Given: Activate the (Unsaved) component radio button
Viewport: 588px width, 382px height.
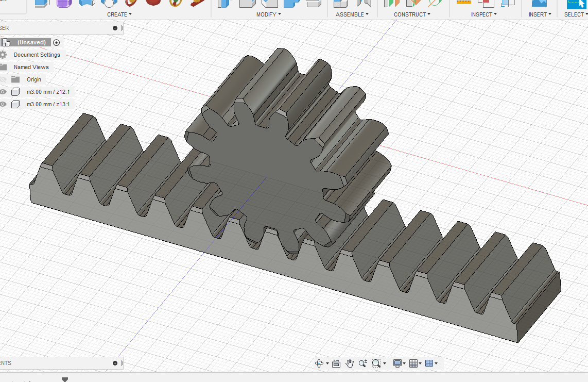Looking at the screenshot, I should click(x=57, y=42).
